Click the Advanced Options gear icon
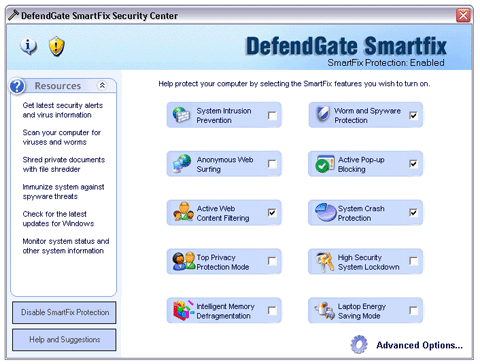The height and width of the screenshot is (364, 480). click(359, 345)
